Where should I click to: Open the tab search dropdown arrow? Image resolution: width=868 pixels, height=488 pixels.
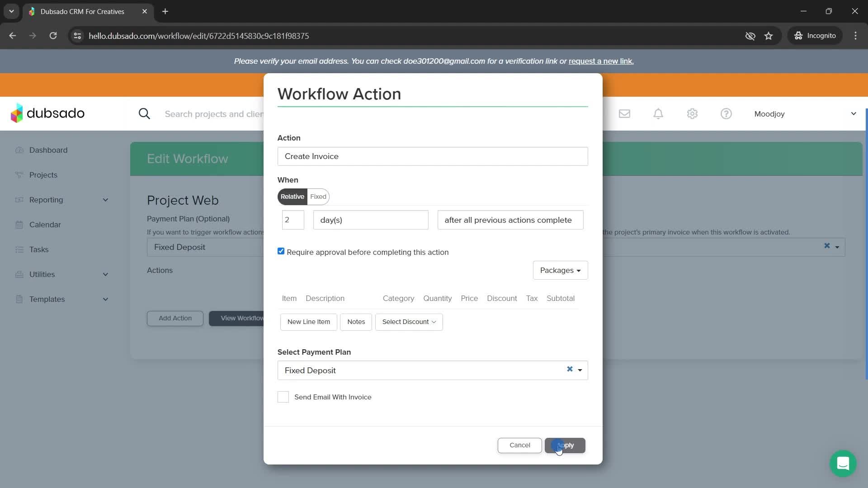[11, 11]
